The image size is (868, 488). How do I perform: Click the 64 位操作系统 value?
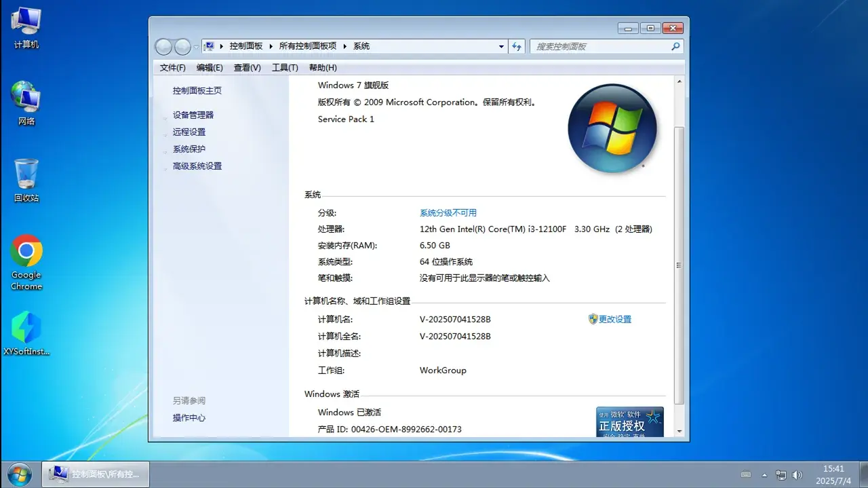[x=446, y=261]
